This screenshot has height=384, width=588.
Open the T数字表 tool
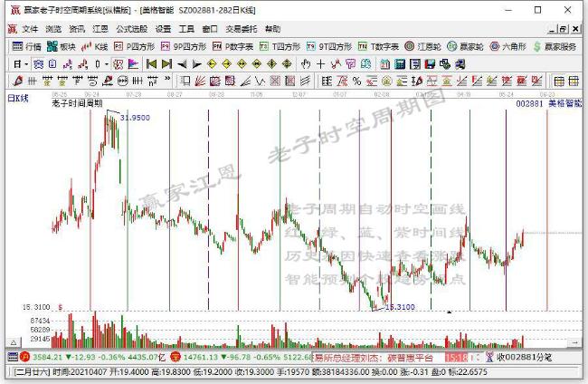tap(378, 46)
